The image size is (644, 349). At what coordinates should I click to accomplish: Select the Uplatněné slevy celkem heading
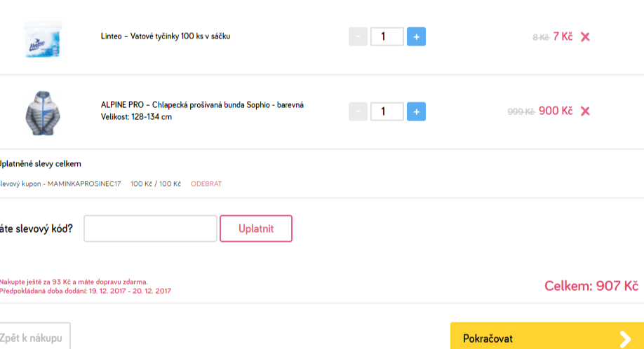coord(40,163)
